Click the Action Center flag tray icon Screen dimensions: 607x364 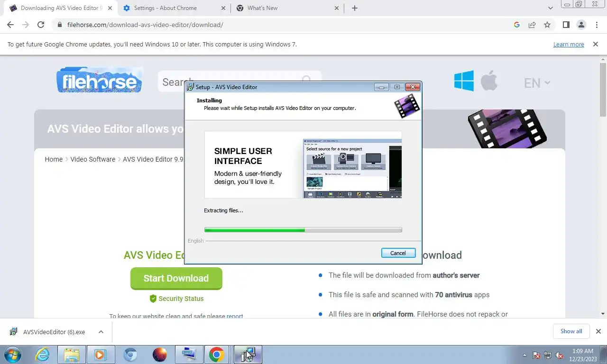point(537,355)
